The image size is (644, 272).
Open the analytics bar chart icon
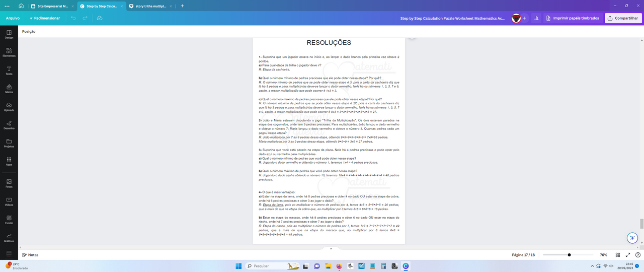pyautogui.click(x=536, y=18)
